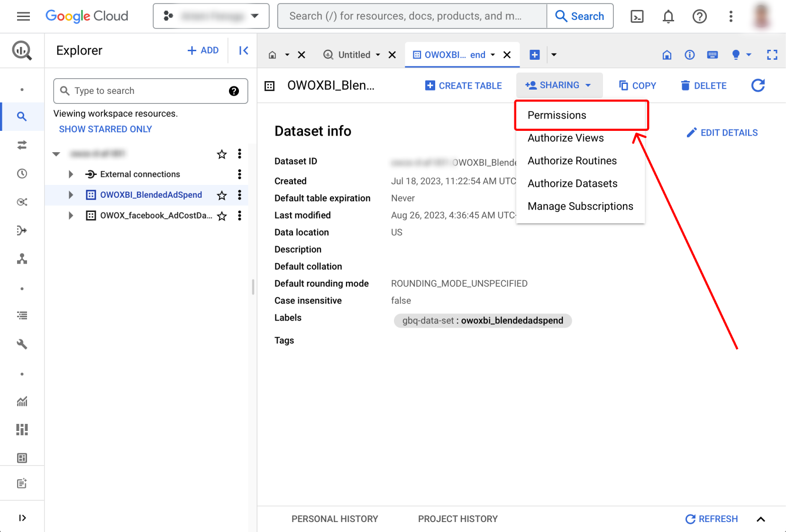Open the home tab dropdown arrow

click(x=287, y=55)
